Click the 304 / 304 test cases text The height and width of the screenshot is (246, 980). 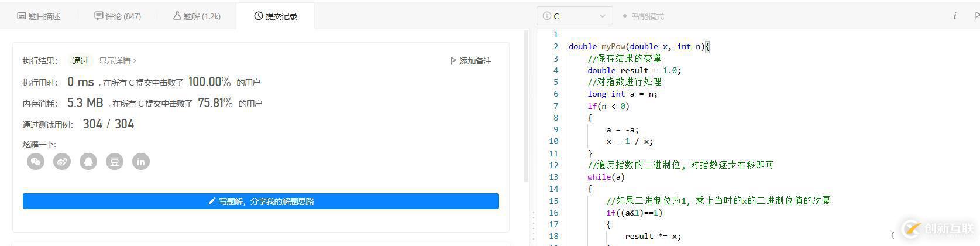coord(109,124)
